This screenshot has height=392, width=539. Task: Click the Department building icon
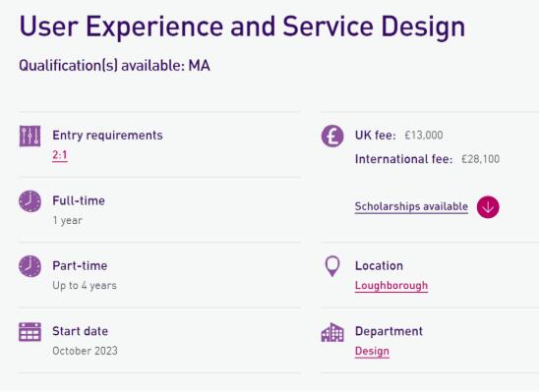332,332
